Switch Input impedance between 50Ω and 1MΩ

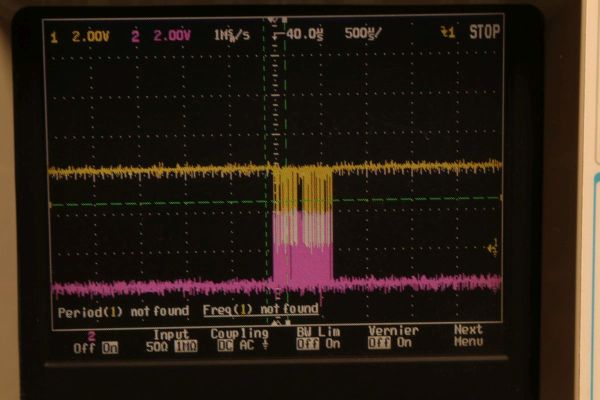click(171, 342)
